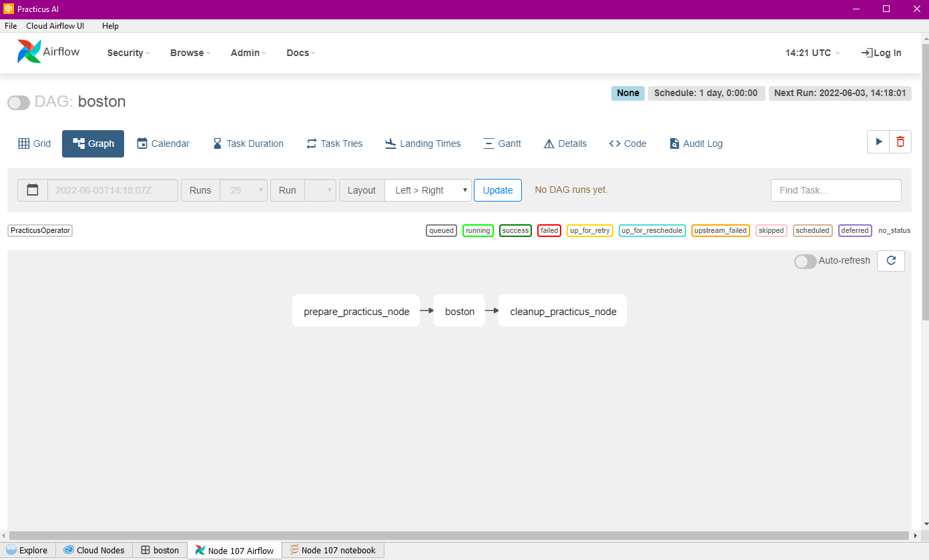Image resolution: width=929 pixels, height=560 pixels.
Task: Click the Airflow pinwheel logo
Action: click(29, 52)
